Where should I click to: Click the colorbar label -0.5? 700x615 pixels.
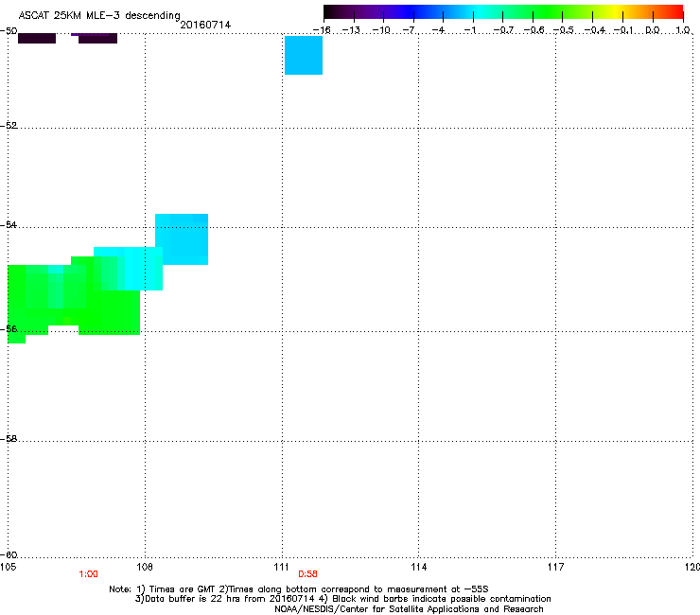[563, 30]
